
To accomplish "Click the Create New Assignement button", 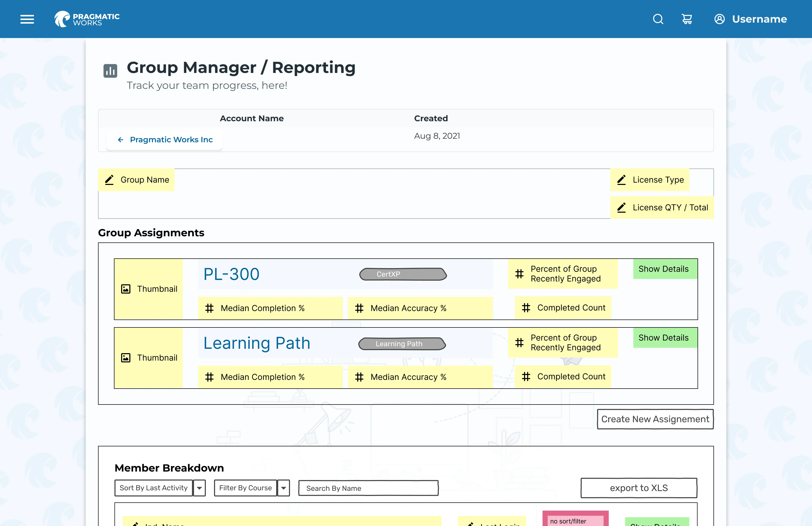I will click(655, 419).
